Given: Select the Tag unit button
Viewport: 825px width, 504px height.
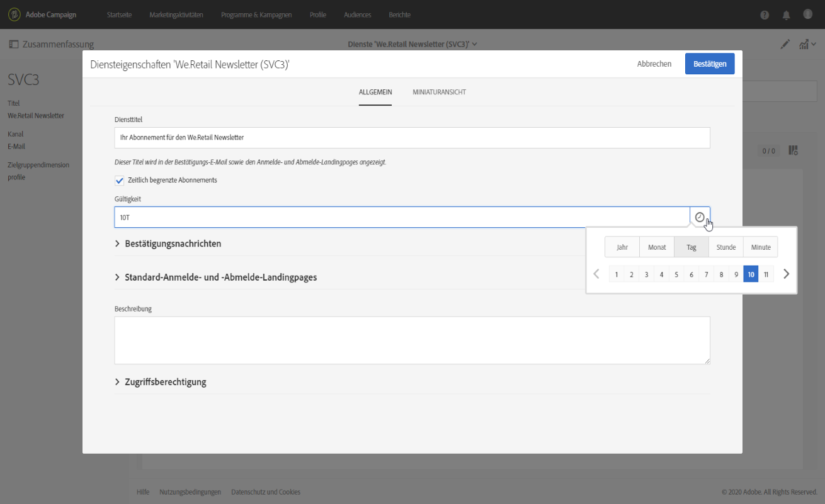Looking at the screenshot, I should pos(691,247).
